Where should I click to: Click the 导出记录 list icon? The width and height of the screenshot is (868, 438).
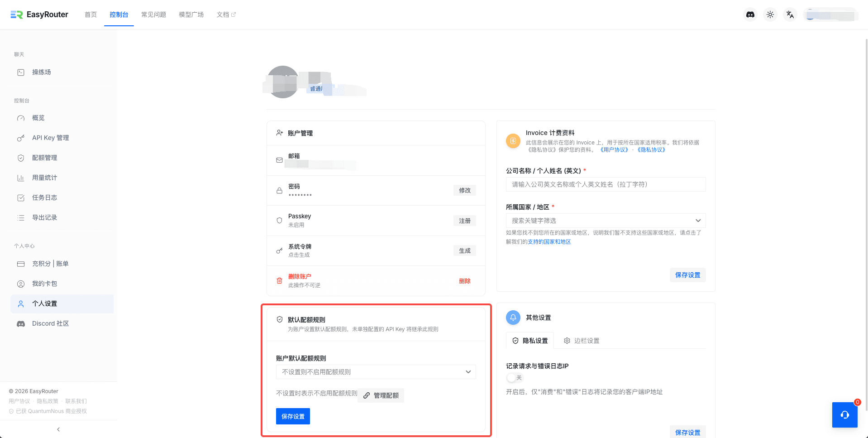point(21,218)
